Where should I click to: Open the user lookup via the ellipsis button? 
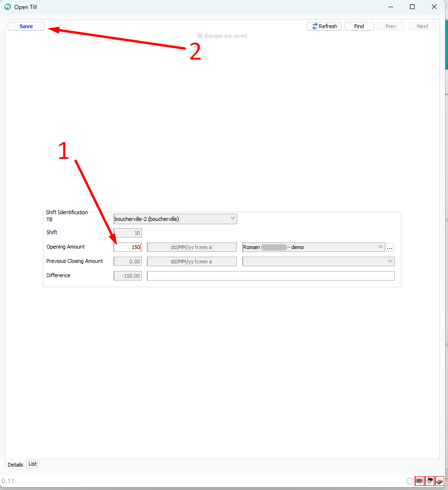(x=389, y=247)
